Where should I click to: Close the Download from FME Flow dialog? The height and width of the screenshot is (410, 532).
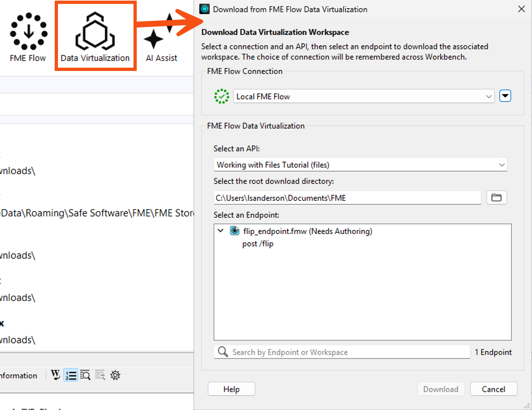[522, 9]
